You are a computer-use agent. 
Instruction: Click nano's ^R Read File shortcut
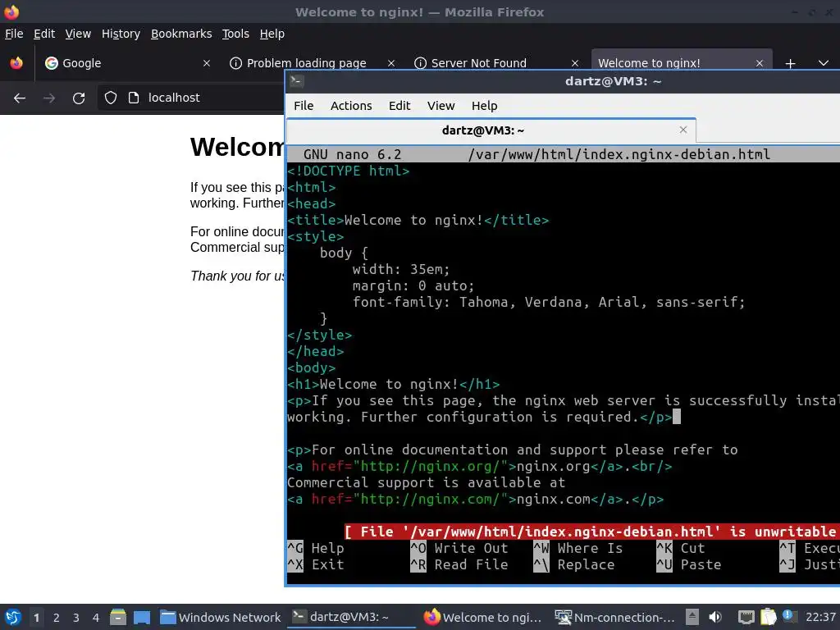coord(459,564)
